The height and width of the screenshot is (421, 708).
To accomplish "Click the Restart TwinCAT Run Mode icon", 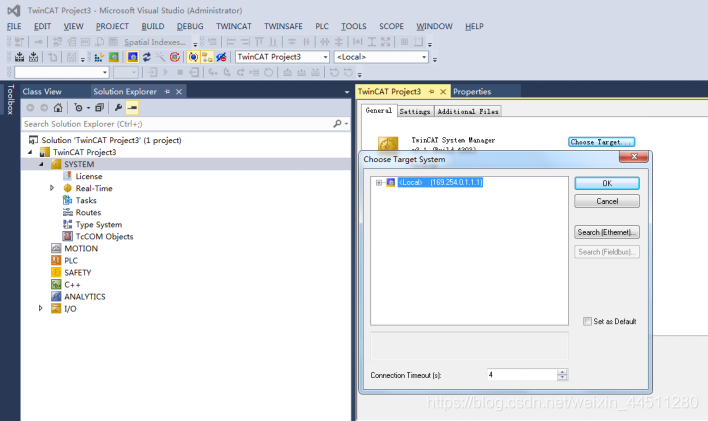I will coord(114,57).
